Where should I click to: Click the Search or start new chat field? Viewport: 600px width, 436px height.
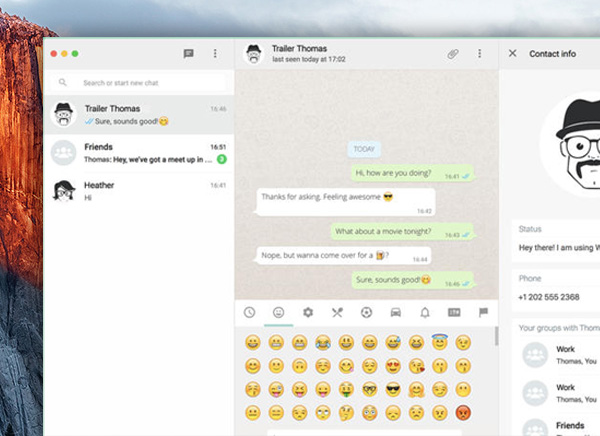coord(139,83)
